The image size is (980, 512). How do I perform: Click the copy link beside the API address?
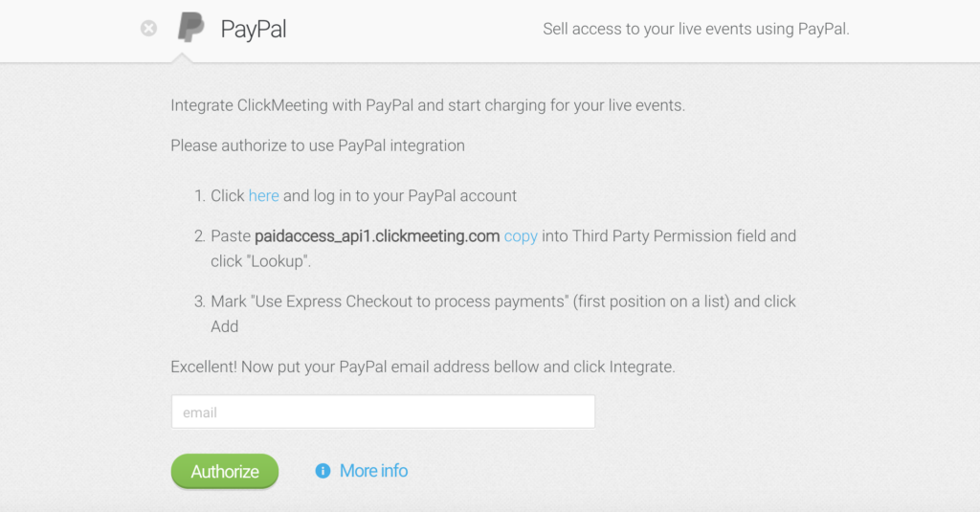pyautogui.click(x=521, y=236)
